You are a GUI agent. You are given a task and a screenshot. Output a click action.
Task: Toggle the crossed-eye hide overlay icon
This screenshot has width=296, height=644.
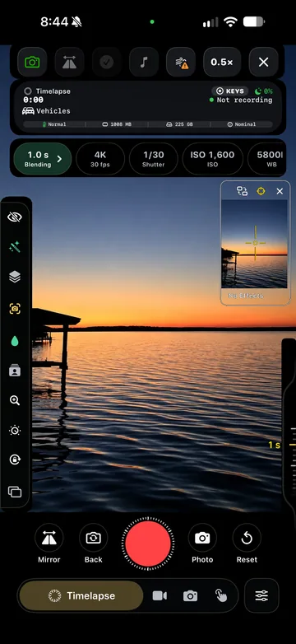15,217
